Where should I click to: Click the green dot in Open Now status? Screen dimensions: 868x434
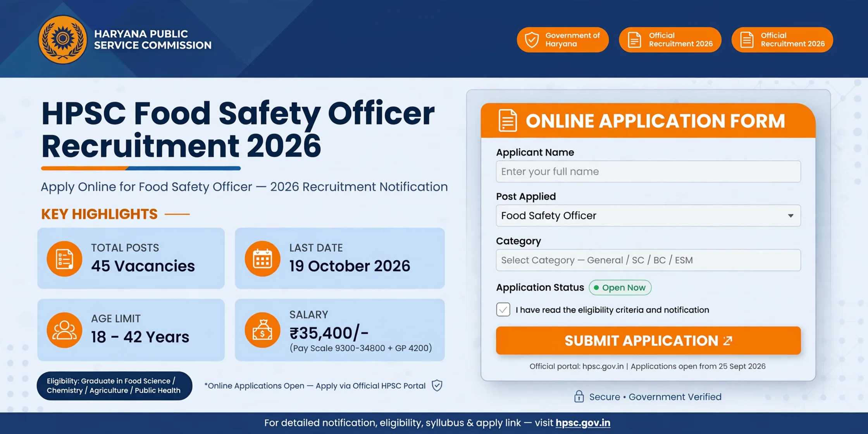(x=596, y=288)
